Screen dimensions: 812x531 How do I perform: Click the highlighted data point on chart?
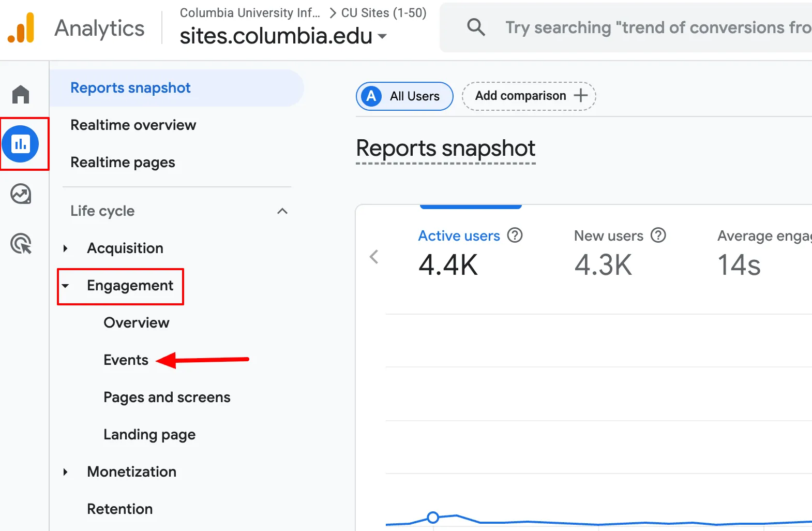click(x=433, y=517)
